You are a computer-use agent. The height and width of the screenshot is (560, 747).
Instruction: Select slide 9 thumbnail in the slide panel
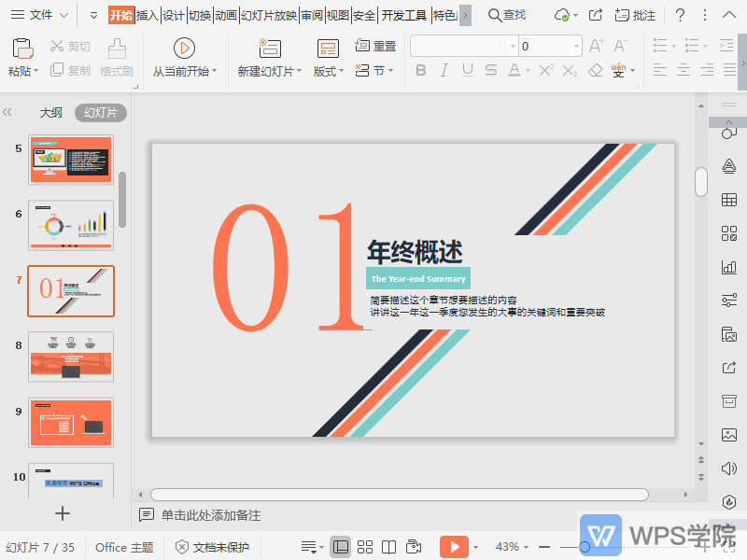coord(70,422)
